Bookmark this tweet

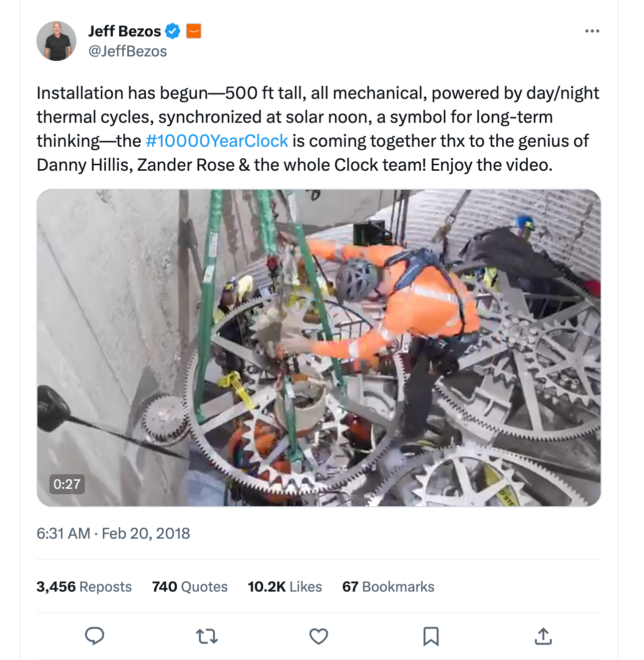click(x=431, y=636)
